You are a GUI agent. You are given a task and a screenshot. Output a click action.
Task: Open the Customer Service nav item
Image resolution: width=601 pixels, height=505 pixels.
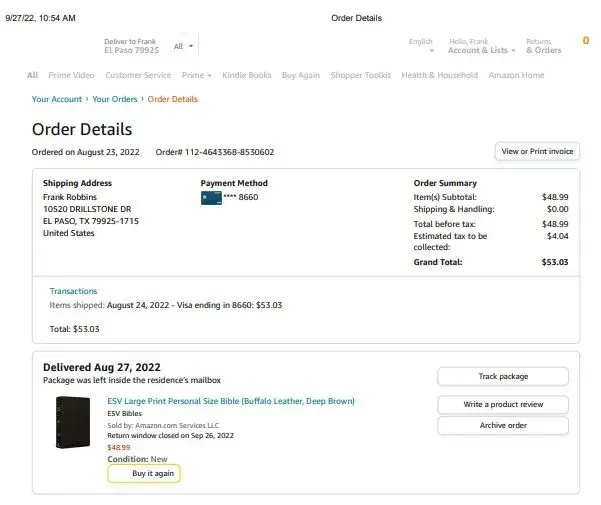138,75
